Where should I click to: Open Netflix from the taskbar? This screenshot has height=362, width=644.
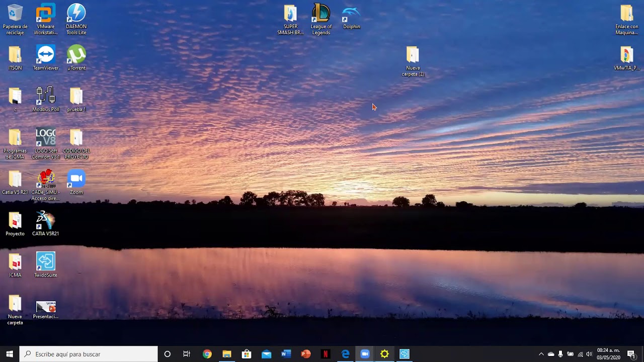pyautogui.click(x=326, y=354)
